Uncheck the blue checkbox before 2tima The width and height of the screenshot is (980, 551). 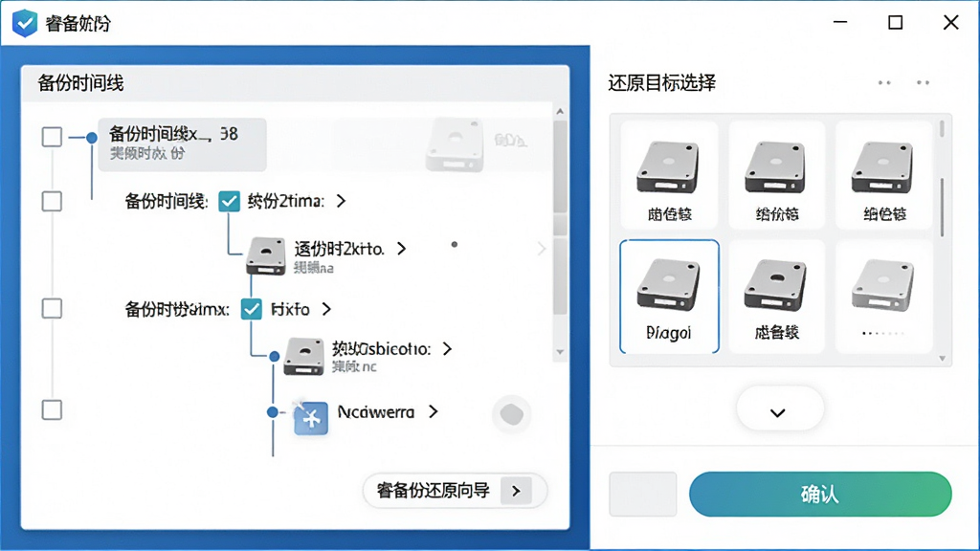[230, 201]
